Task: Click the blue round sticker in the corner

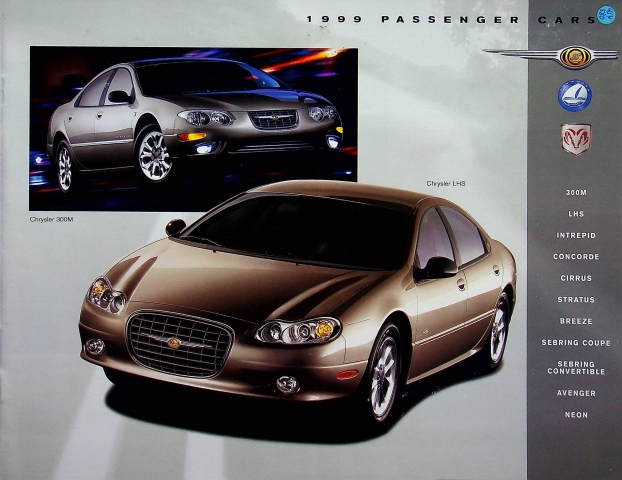Action: pyautogui.click(x=605, y=15)
